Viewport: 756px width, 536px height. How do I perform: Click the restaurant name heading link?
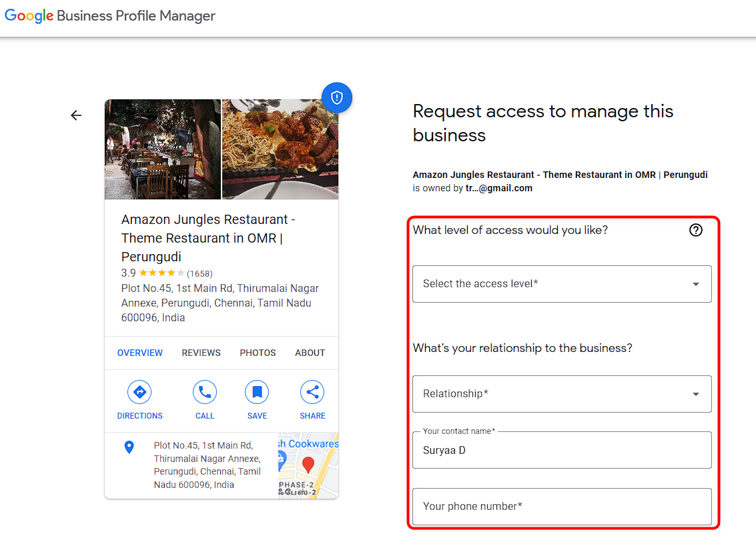point(208,237)
